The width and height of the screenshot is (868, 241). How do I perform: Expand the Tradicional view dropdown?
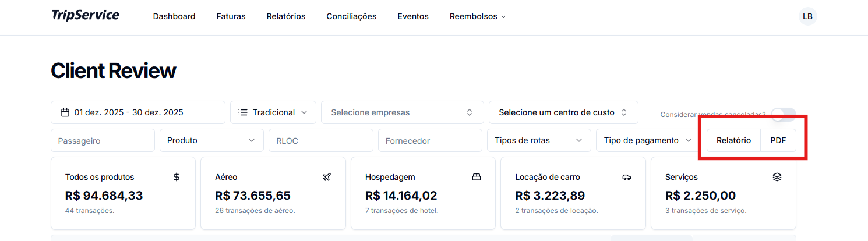(273, 112)
